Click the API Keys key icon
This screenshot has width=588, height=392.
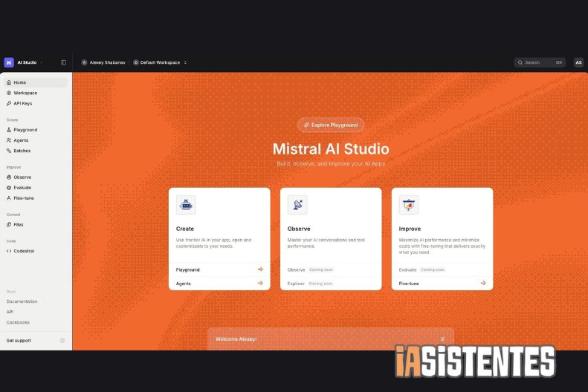click(x=9, y=103)
